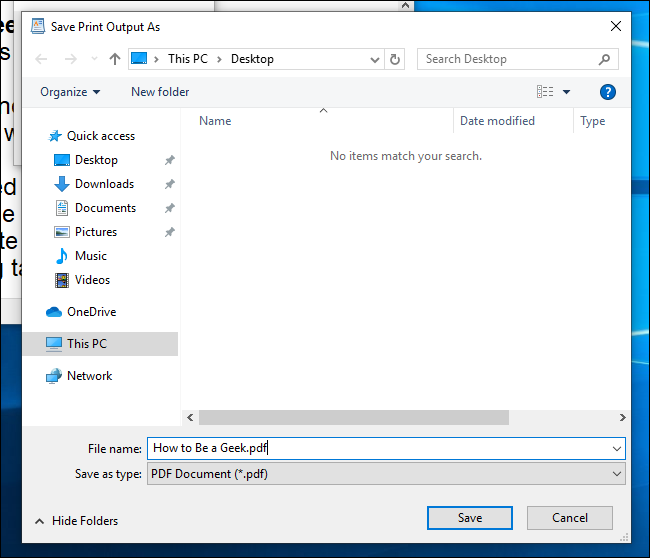Click the horizontal scrollbar in file list
This screenshot has width=650, height=558.
pos(352,417)
